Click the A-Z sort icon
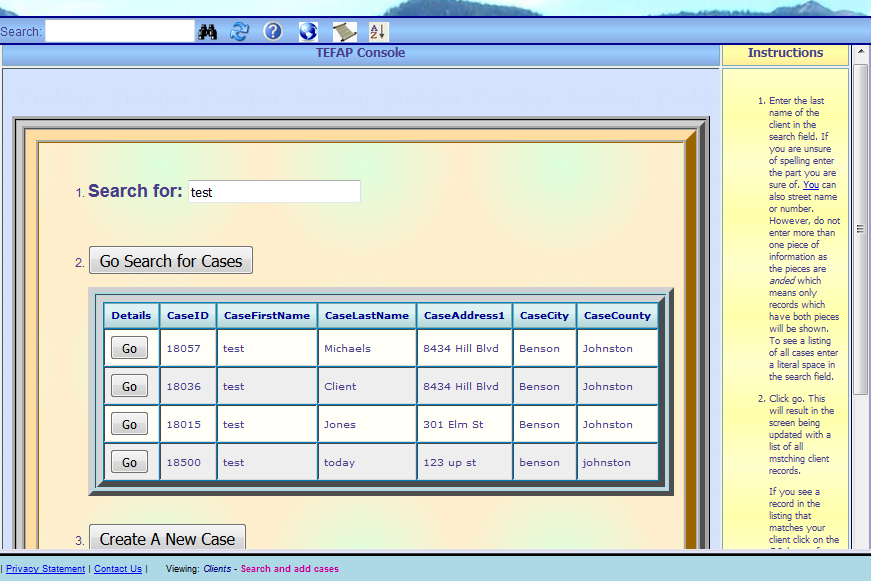Viewport: 871px width, 581px height. coord(378,32)
